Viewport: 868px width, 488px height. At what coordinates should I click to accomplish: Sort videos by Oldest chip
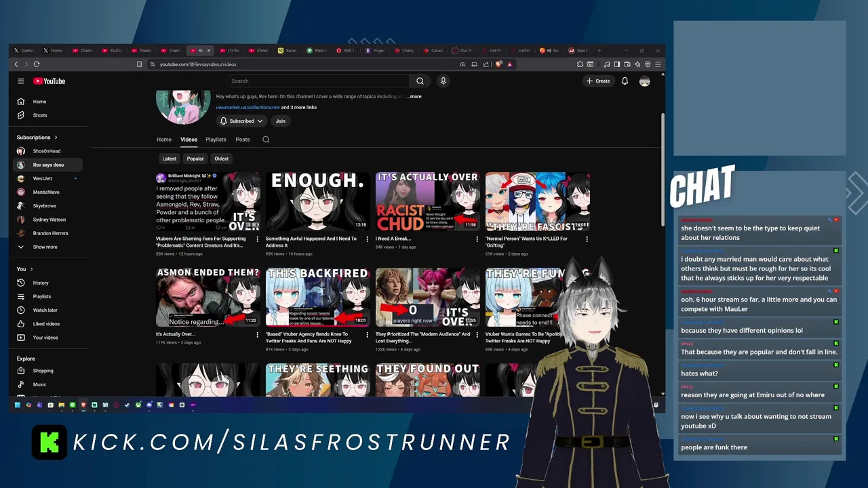click(x=222, y=159)
